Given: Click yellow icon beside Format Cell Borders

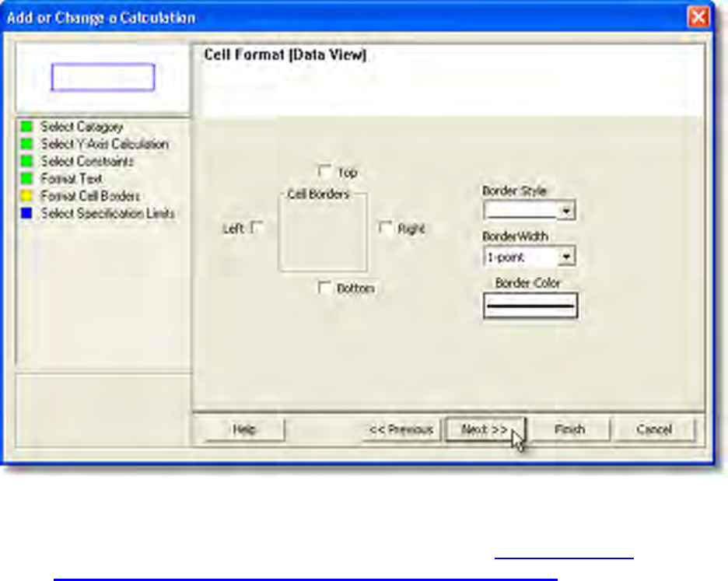Looking at the screenshot, I should (27, 195).
